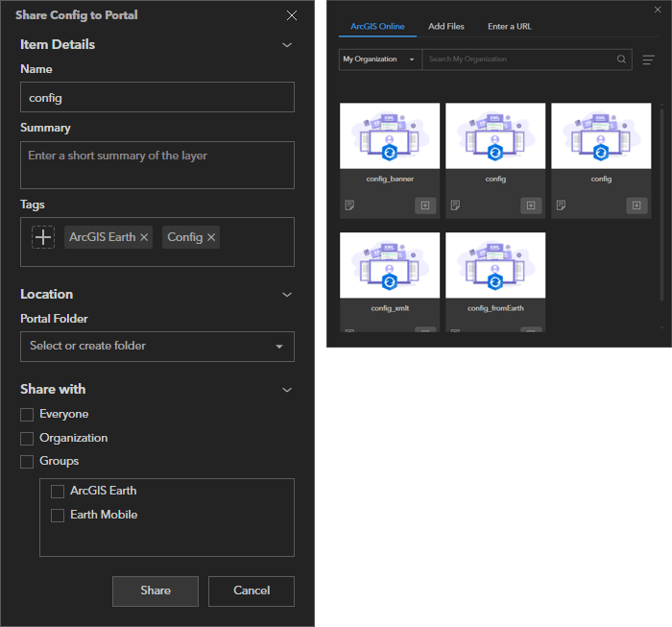Viewport: 672px width, 627px height.
Task: Remove the Config tag
Action: click(211, 237)
